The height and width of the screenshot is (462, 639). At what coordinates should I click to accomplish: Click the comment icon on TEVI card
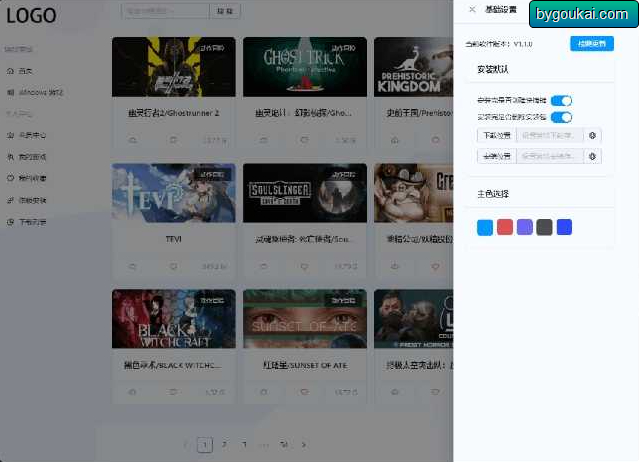coord(173,266)
